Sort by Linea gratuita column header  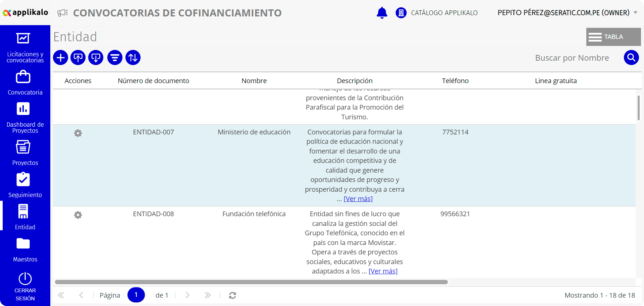pos(556,81)
